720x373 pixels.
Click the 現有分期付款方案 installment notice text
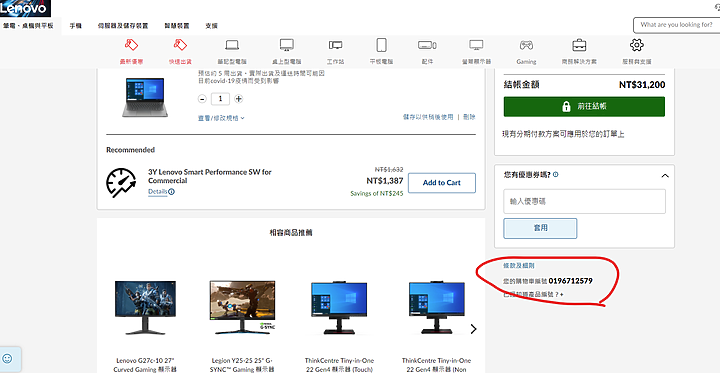pyautogui.click(x=564, y=135)
